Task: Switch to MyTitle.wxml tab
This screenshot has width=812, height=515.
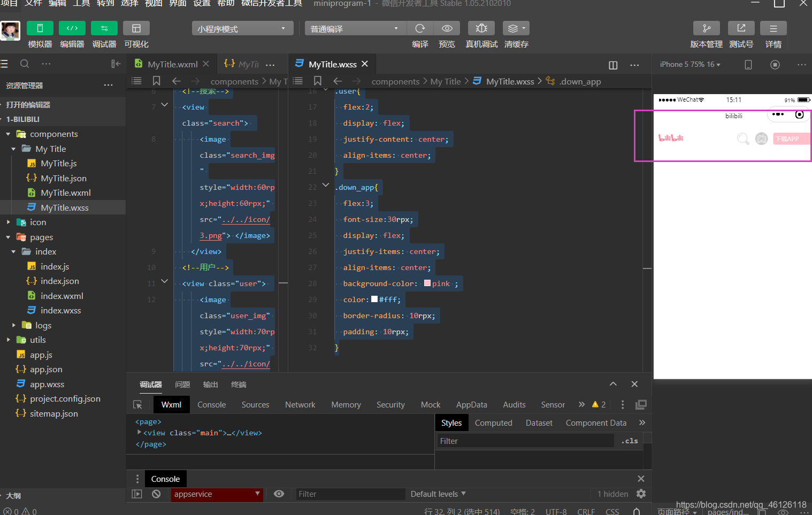Action: click(x=172, y=64)
